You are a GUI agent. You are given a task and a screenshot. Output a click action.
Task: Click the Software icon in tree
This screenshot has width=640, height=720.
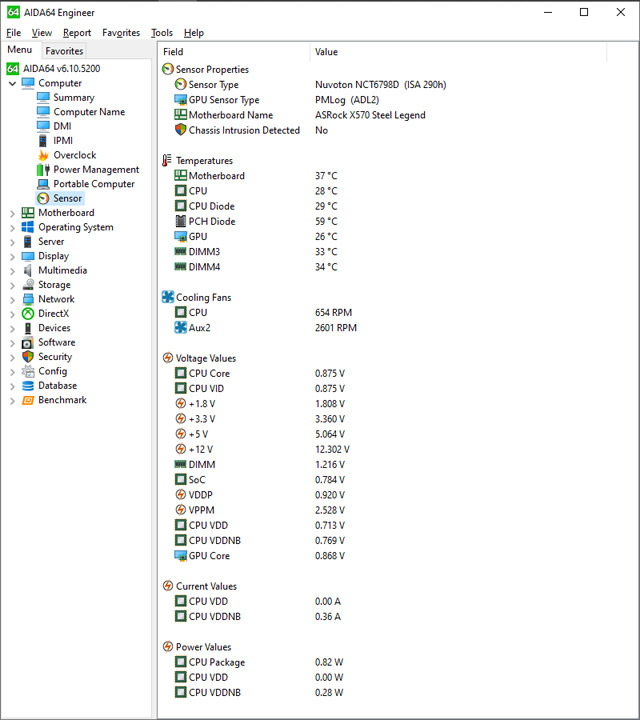pyautogui.click(x=28, y=343)
